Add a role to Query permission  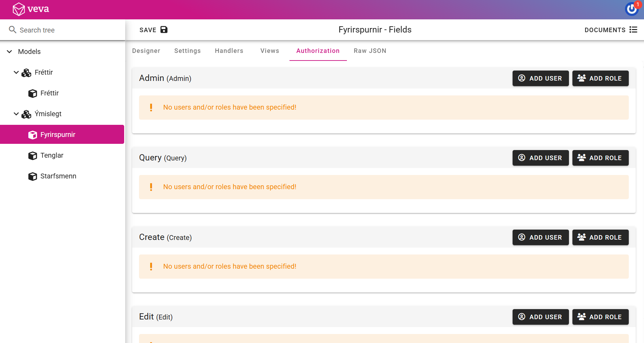tap(600, 158)
